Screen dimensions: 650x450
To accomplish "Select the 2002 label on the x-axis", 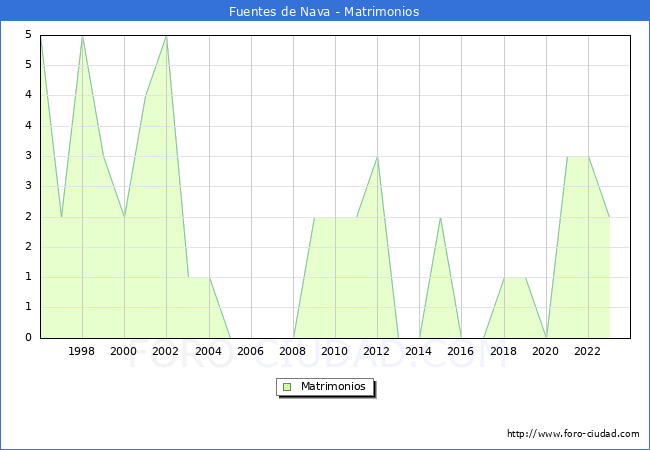I will tap(166, 351).
